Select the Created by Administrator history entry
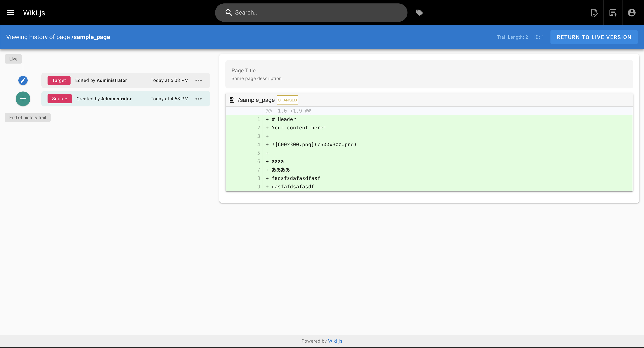 coord(104,99)
